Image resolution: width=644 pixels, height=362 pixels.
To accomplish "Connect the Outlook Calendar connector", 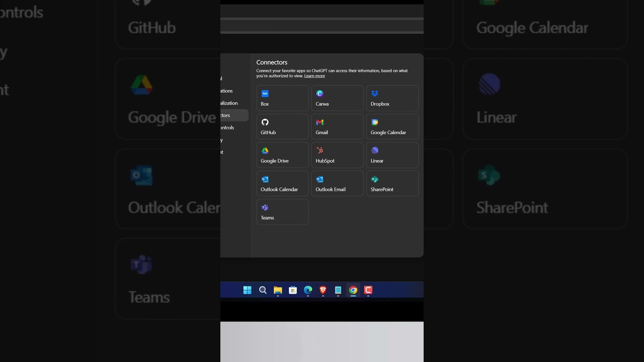I will click(x=282, y=183).
